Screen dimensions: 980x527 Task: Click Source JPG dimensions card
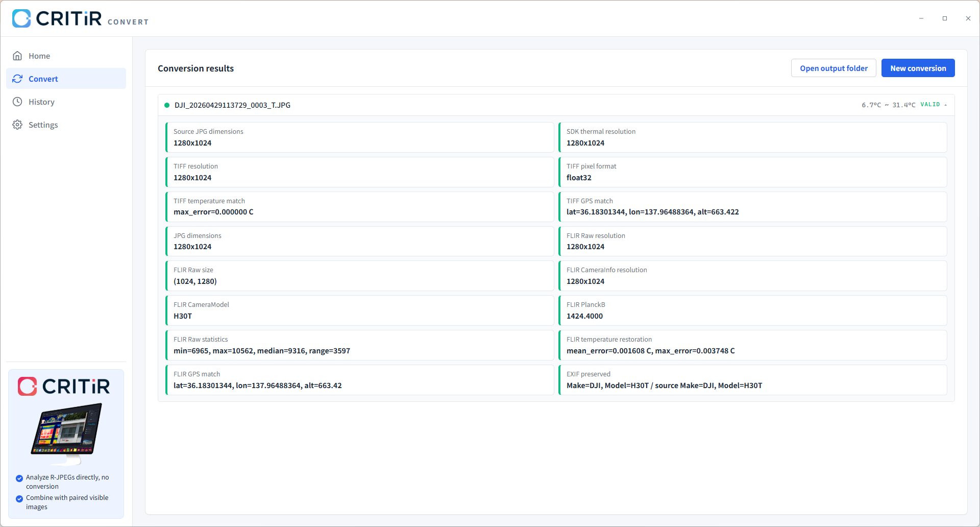pos(360,137)
